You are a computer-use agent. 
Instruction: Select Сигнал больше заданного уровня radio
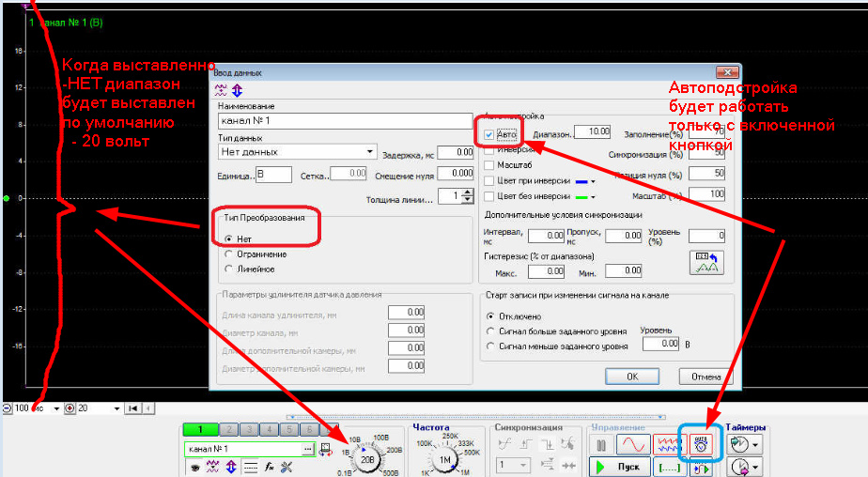pos(490,331)
